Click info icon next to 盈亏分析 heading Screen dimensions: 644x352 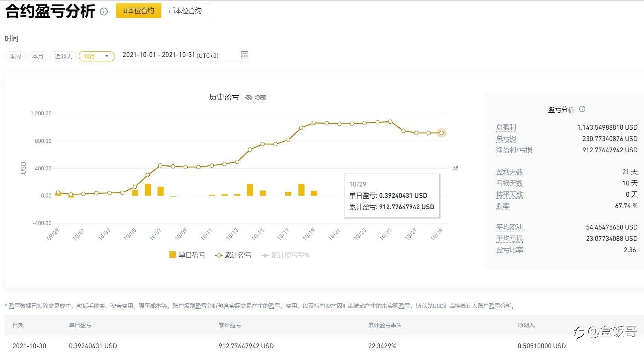582,109
